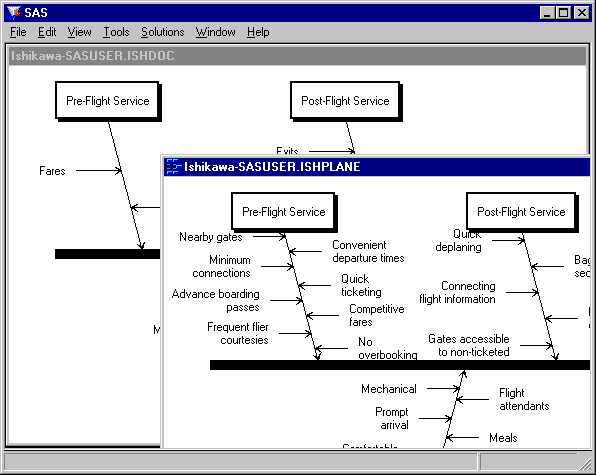596x475 pixels.
Task: Open the Solutions menu
Action: tap(162, 32)
